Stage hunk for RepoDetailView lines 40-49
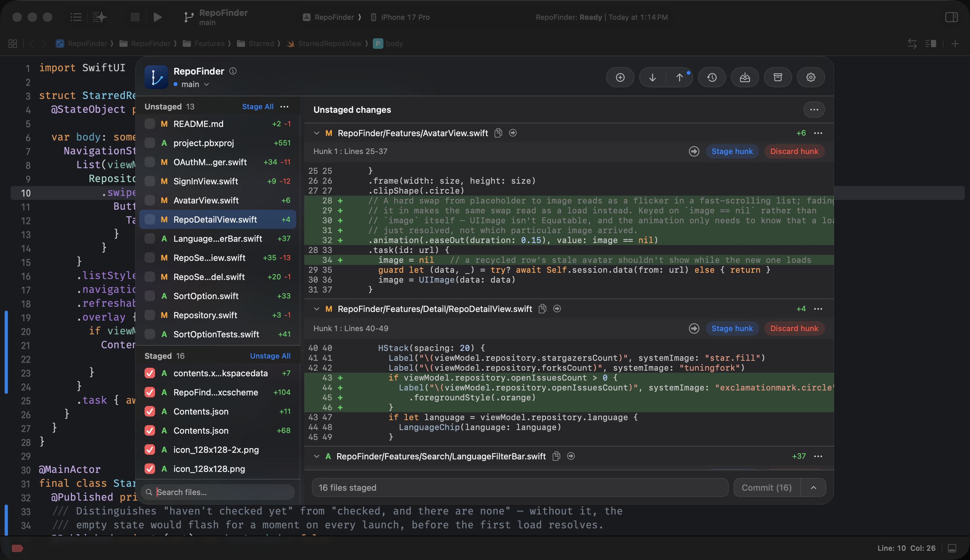The height and width of the screenshot is (560, 970). tap(732, 328)
